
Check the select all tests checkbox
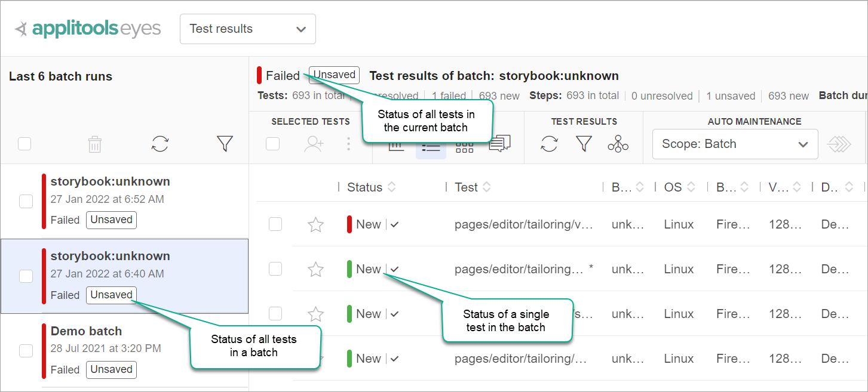tap(272, 143)
